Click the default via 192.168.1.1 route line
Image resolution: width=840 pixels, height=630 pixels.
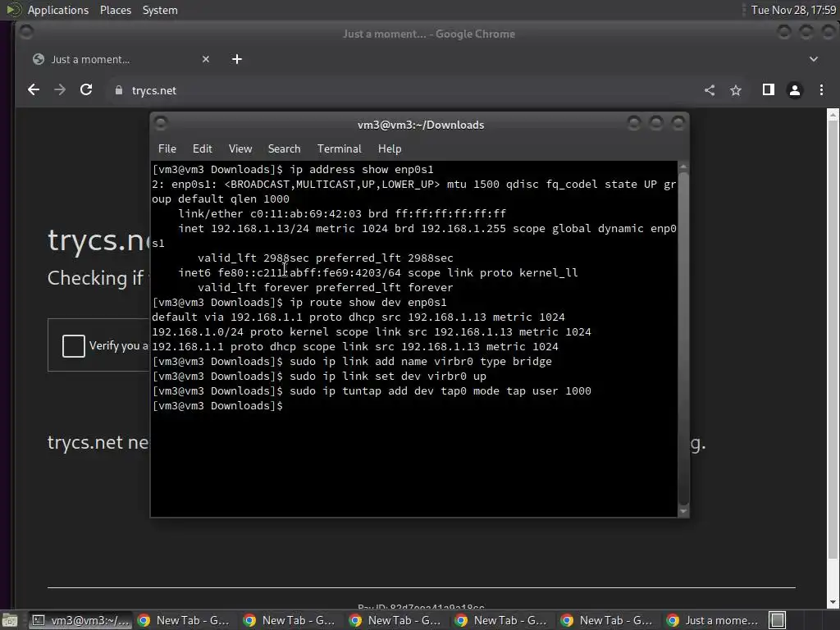358,317
